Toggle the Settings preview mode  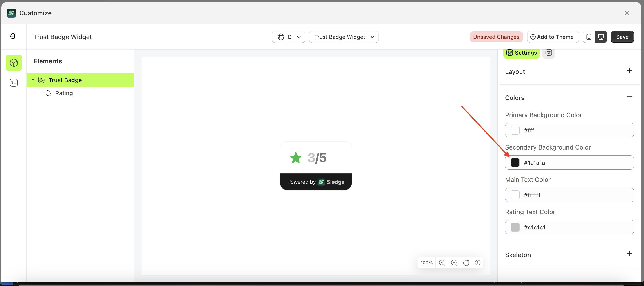click(x=522, y=53)
